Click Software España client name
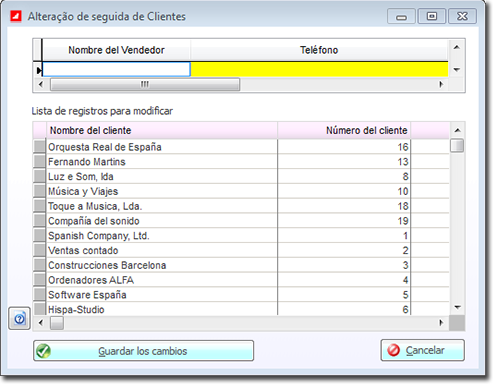Viewport: 496px width, 389px height. click(87, 295)
